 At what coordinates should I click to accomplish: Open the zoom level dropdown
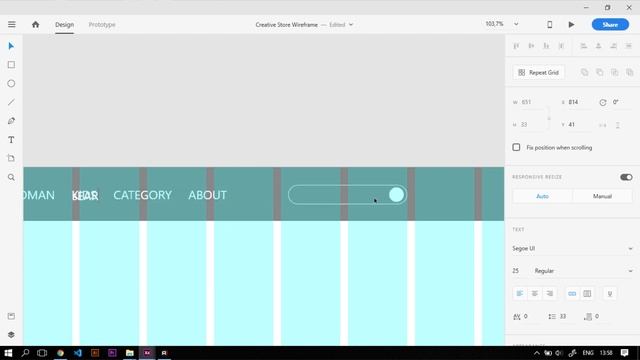point(516,24)
